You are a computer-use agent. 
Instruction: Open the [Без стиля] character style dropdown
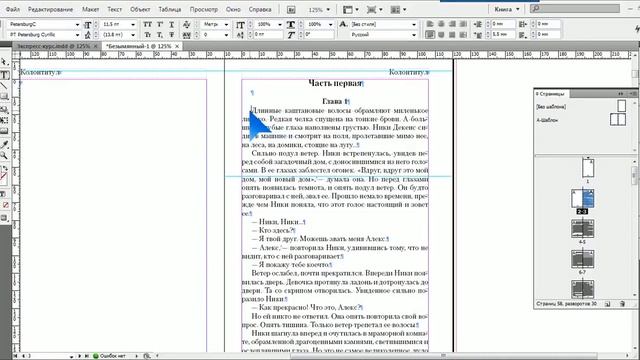414,24
